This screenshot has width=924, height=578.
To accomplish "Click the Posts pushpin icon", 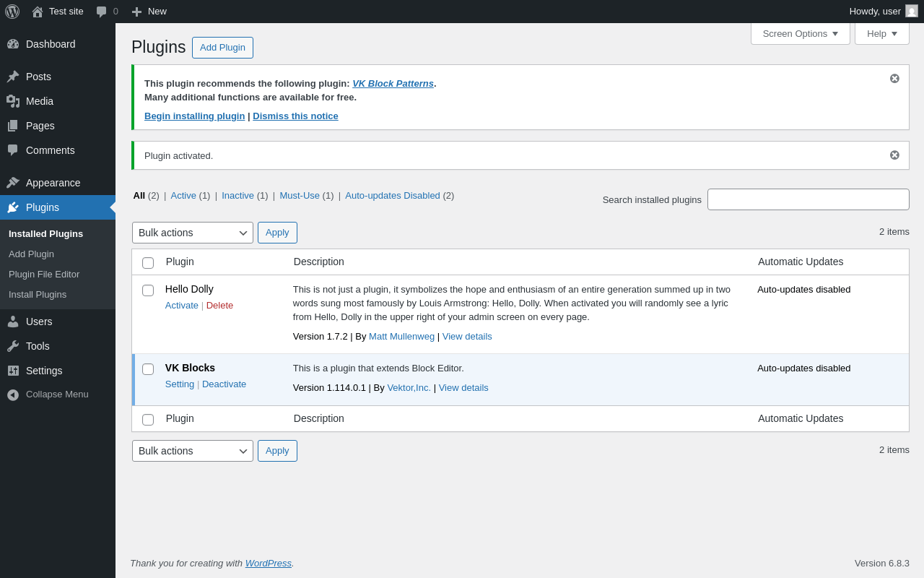I will (13, 77).
